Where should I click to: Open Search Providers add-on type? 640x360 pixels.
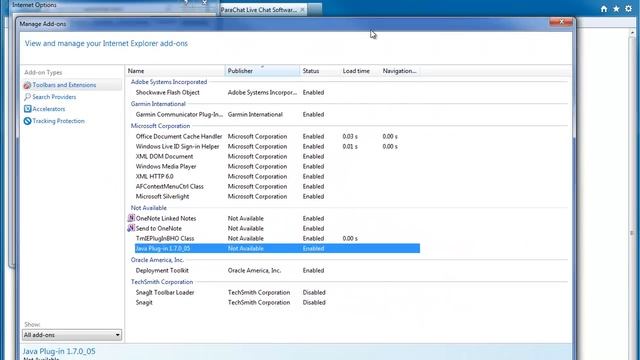(54, 97)
